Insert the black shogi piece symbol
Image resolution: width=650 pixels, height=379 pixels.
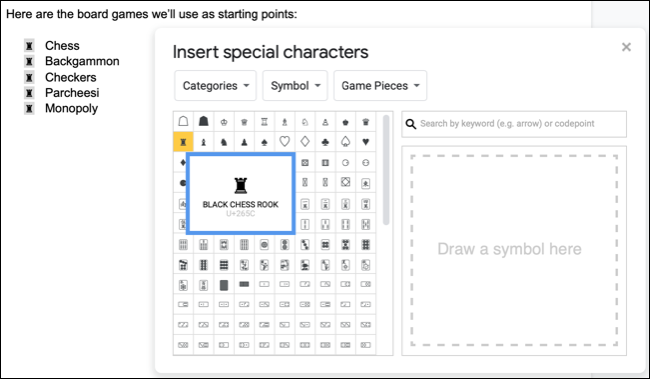[204, 121]
